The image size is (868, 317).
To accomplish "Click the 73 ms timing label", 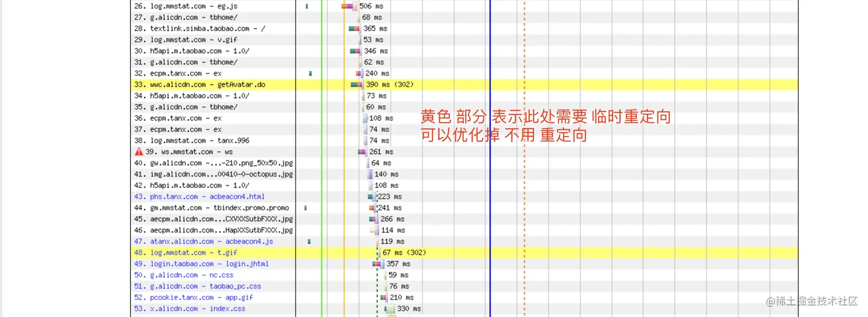I will coord(377,96).
